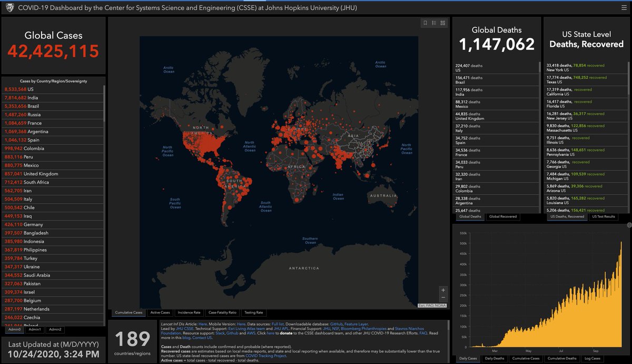Select Russia row in country list
632x364 pixels.
click(x=53, y=115)
